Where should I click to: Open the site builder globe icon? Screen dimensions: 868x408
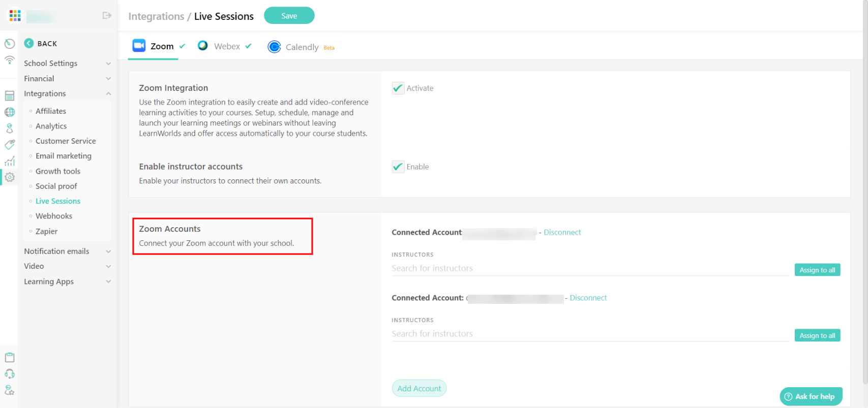[x=9, y=112]
